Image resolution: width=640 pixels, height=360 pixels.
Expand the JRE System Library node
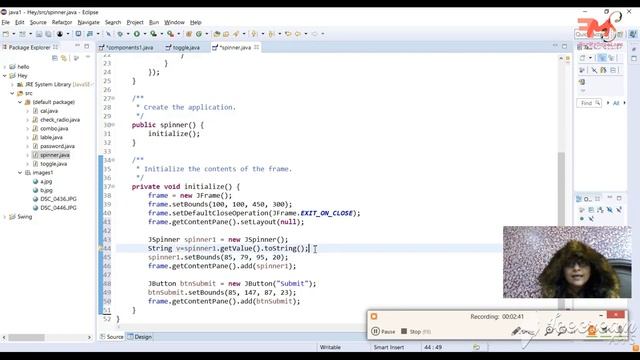click(x=12, y=84)
